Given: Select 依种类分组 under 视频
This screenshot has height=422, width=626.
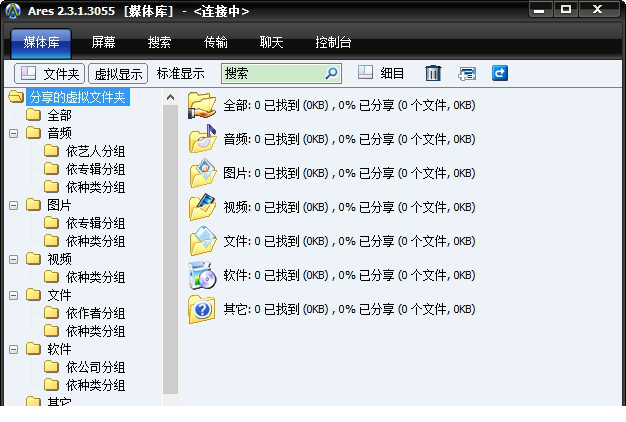Looking at the screenshot, I should pyautogui.click(x=95, y=277).
